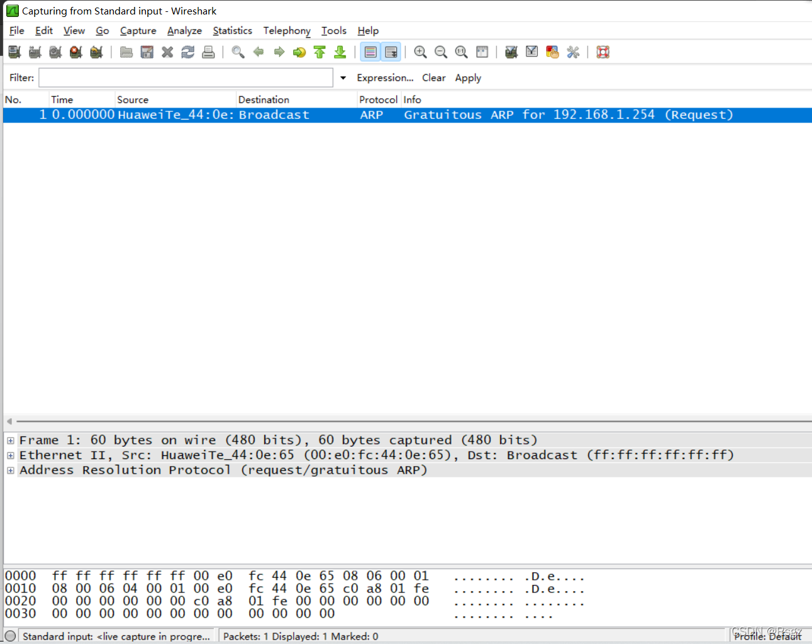Open the Analyze menu
Screen dimensions: 812x644
click(184, 30)
